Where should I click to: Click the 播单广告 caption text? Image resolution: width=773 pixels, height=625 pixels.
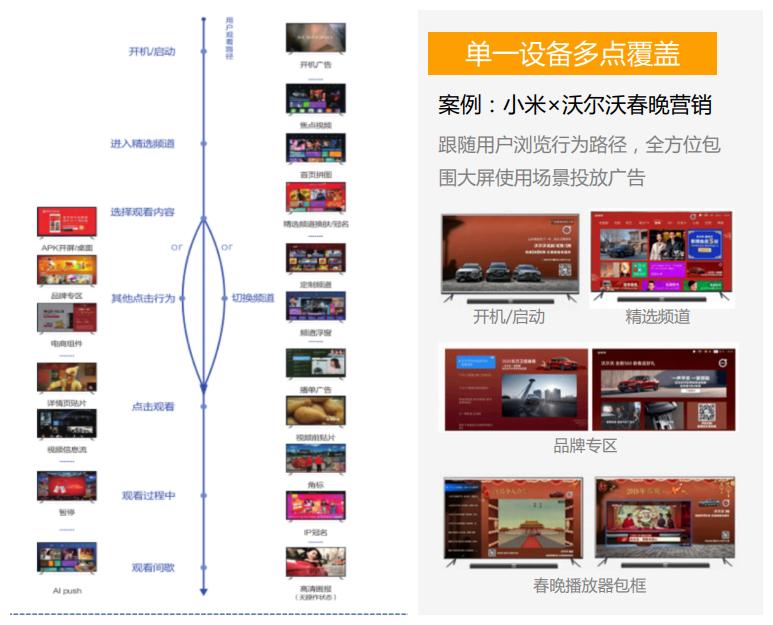click(x=316, y=390)
